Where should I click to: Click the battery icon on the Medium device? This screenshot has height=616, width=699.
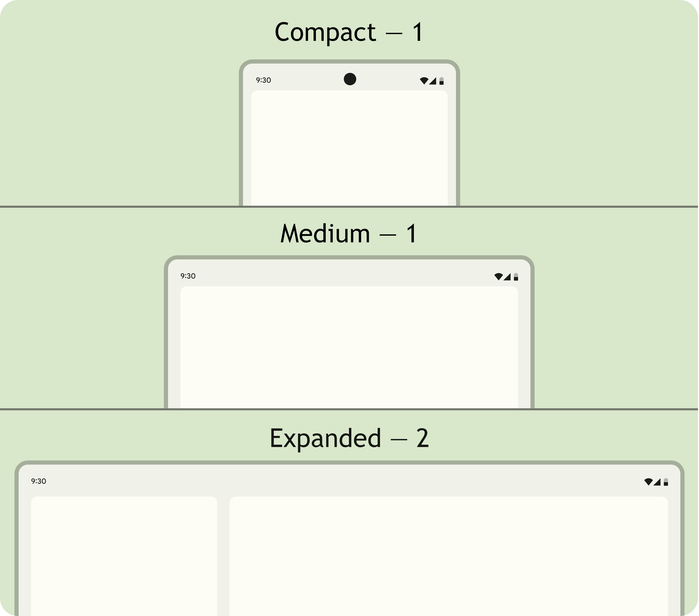click(x=516, y=276)
